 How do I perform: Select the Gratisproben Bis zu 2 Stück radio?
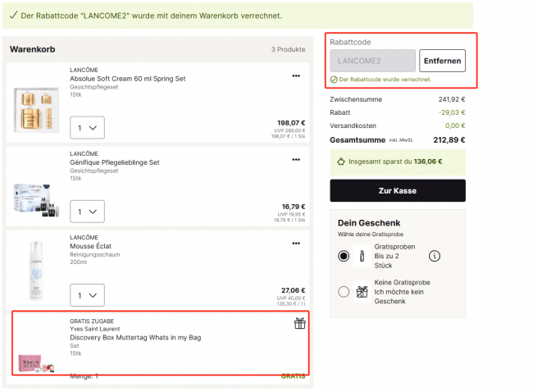(344, 256)
